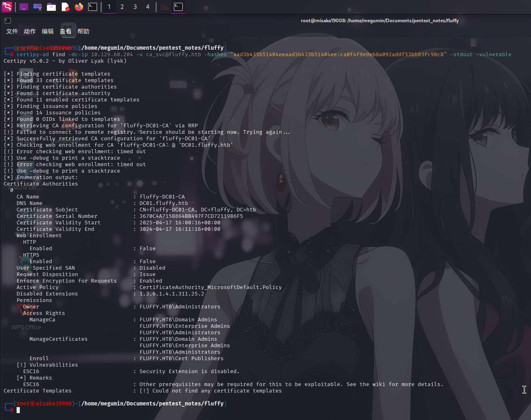Launch the file manager from the panel
This screenshot has height=420, width=531.
(51, 7)
